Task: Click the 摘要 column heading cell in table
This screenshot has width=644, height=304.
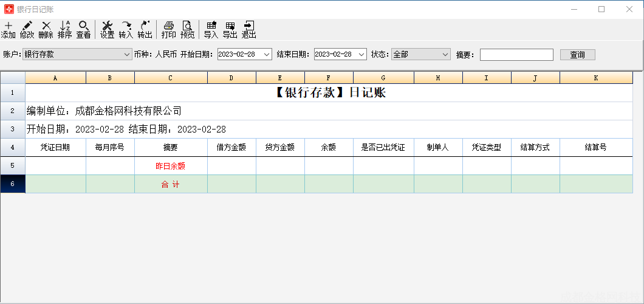Action: [x=171, y=148]
